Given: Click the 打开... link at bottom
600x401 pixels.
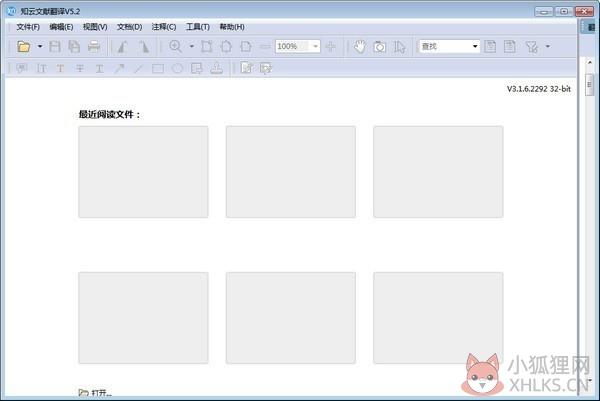Looking at the screenshot, I should pyautogui.click(x=95, y=393).
